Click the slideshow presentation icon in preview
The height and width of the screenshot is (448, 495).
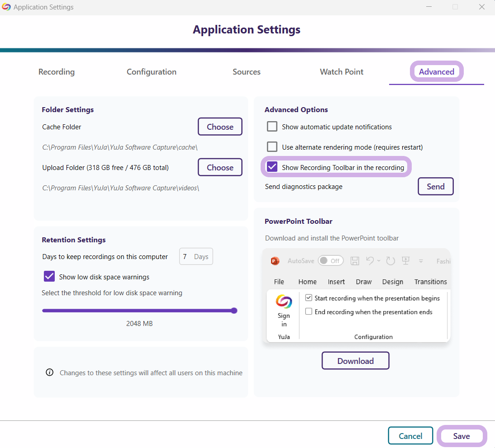406,261
